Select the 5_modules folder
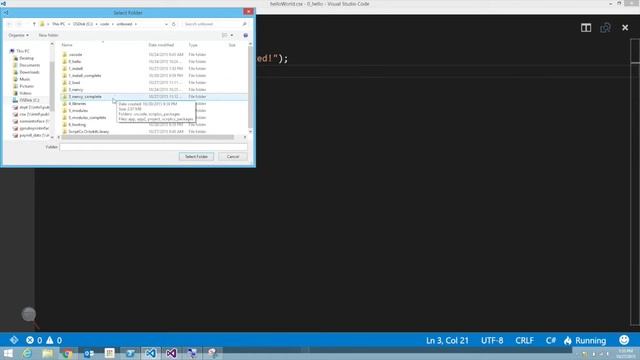This screenshot has width=640, height=360. 78,111
